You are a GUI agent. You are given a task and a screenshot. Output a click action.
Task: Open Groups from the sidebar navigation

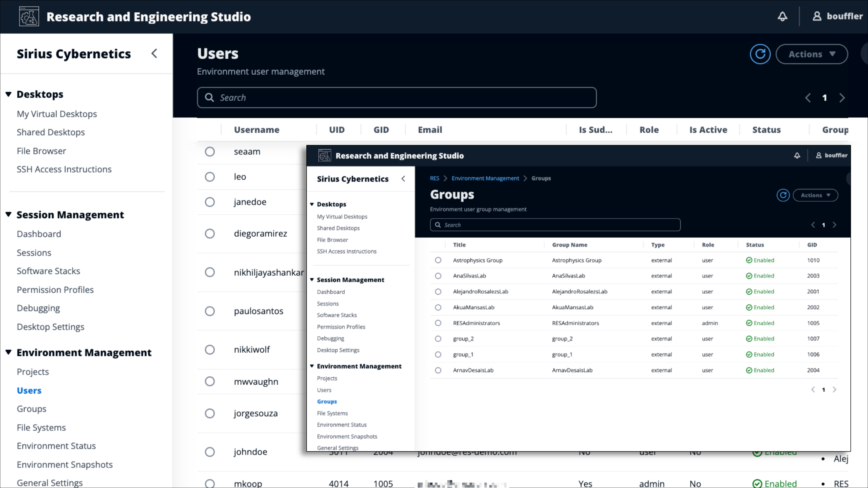[31, 408]
